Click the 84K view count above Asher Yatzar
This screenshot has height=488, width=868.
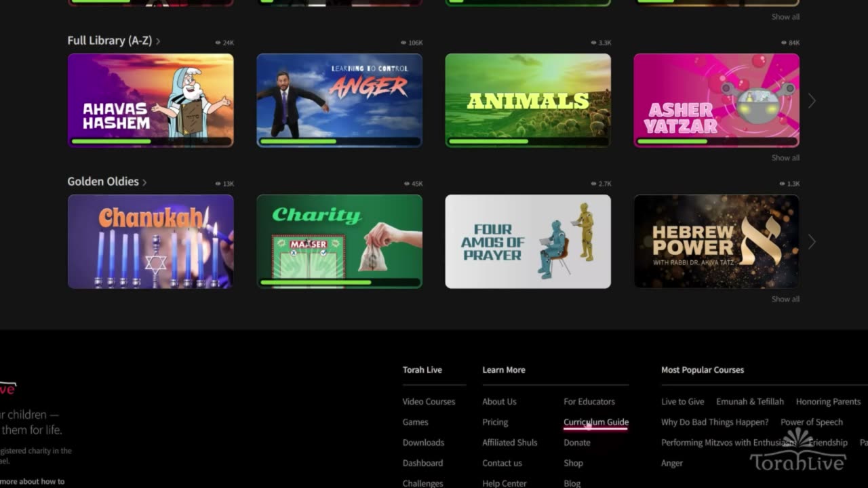tap(790, 43)
